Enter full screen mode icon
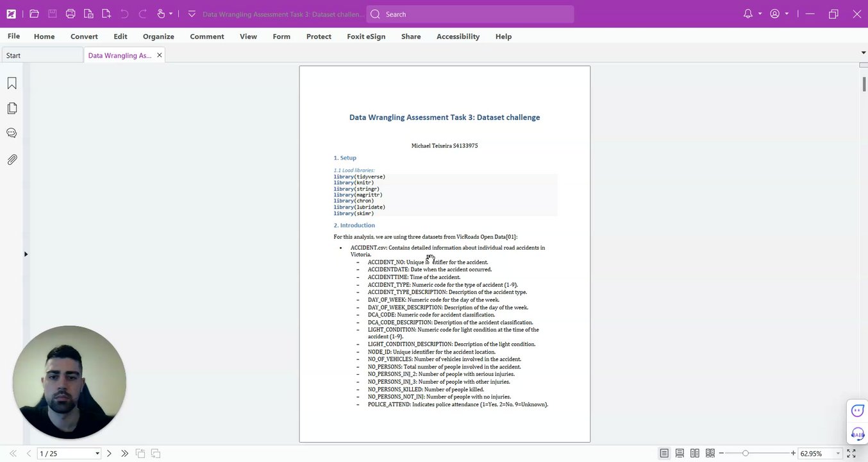Image resolution: width=868 pixels, height=462 pixels. 851,454
